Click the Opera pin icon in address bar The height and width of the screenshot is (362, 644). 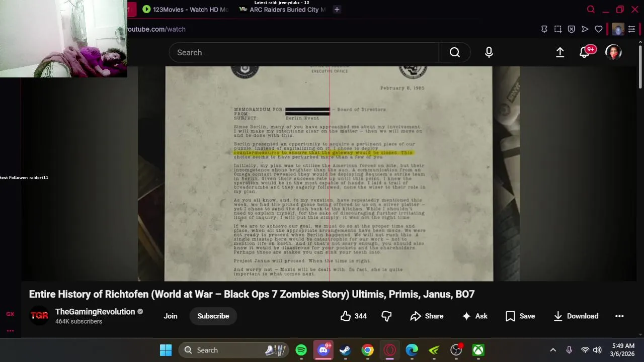click(x=544, y=29)
